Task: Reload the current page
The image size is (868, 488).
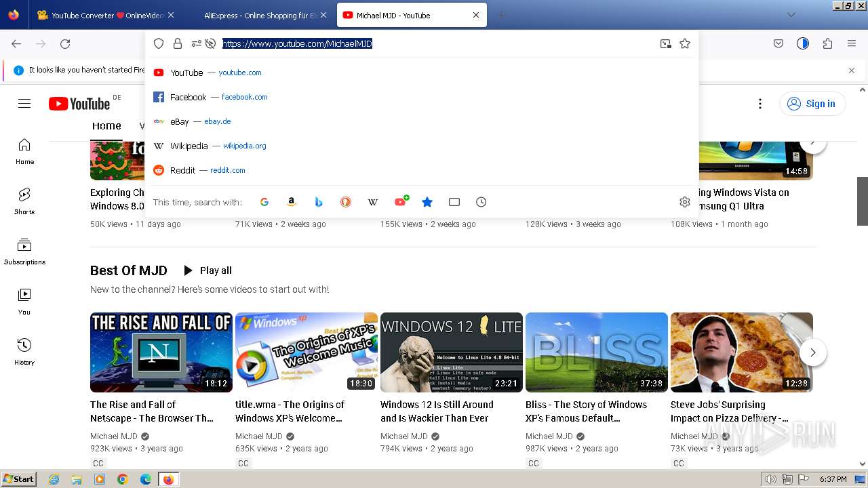Action: (x=65, y=43)
